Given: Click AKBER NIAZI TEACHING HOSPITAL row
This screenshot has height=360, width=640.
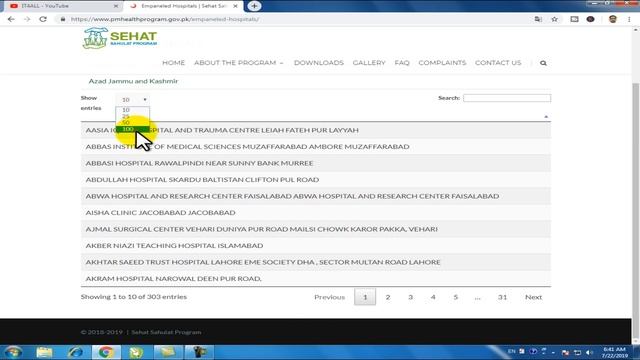Looking at the screenshot, I should click(x=316, y=246).
